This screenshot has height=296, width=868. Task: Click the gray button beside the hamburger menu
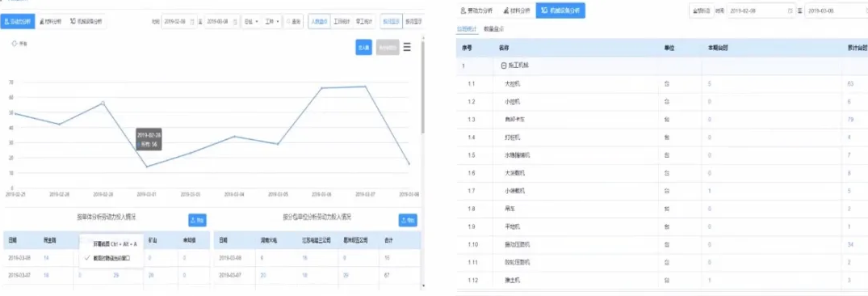(388, 48)
